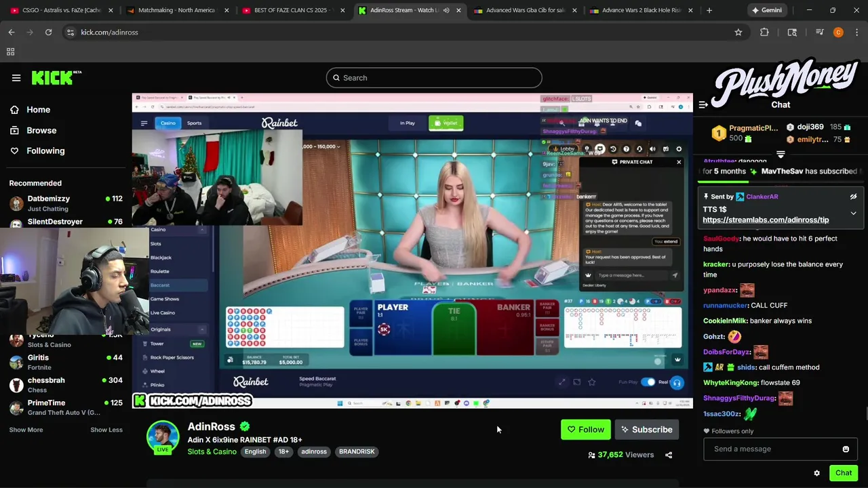
Task: Click AdinRoss verified badge
Action: (245, 426)
